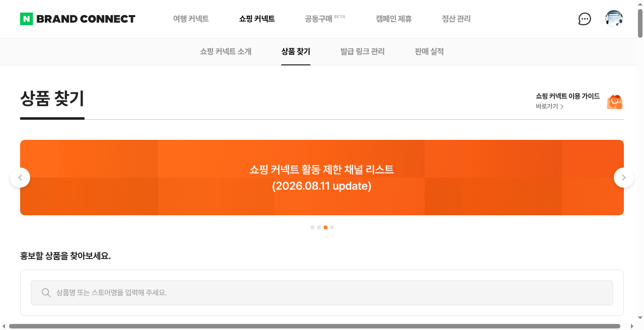Go to 여행 커넥트 menu
Viewport: 644px width, 330px height.
(x=191, y=19)
